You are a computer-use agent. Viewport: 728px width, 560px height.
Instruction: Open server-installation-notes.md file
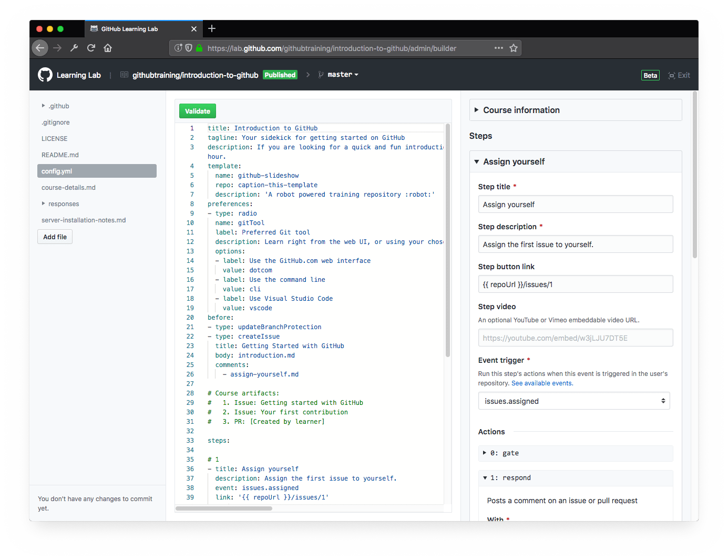pos(84,220)
